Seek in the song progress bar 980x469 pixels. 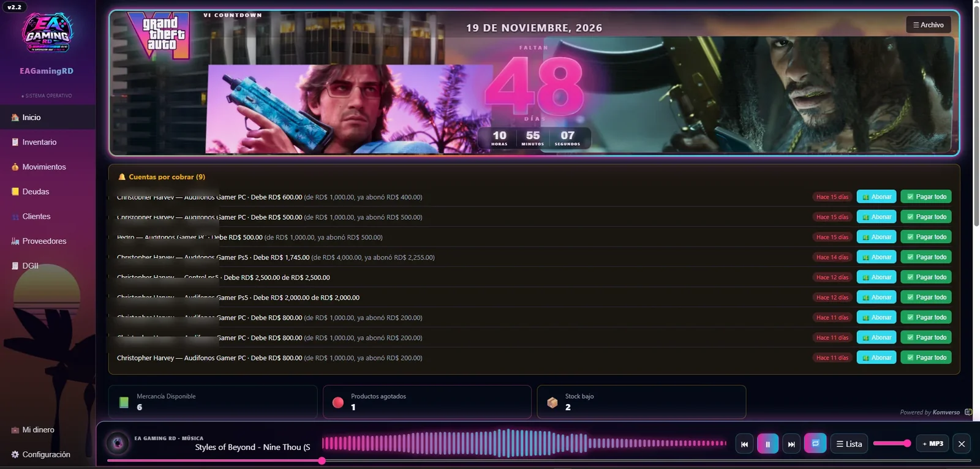539,460
